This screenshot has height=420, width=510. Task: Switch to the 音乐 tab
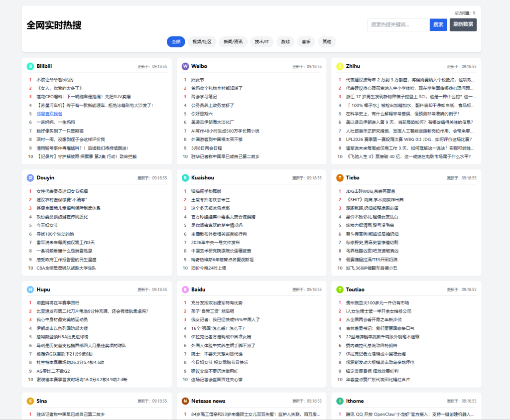[306, 42]
